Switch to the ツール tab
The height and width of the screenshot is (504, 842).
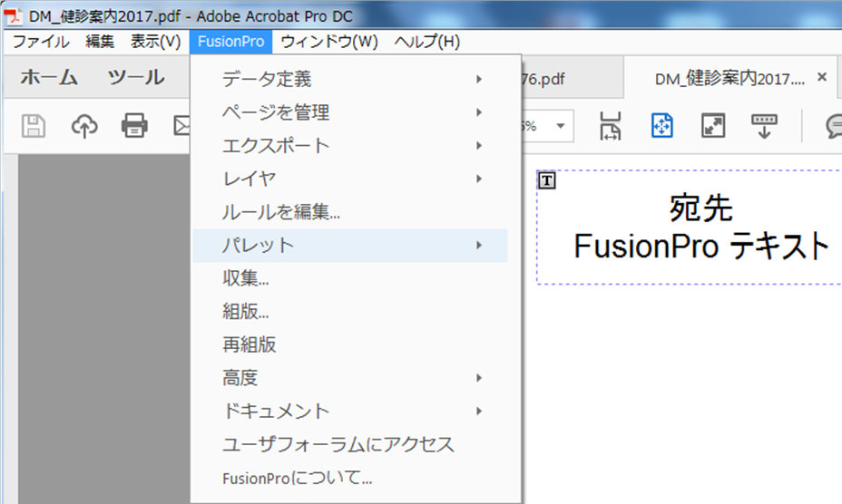pyautogui.click(x=135, y=78)
